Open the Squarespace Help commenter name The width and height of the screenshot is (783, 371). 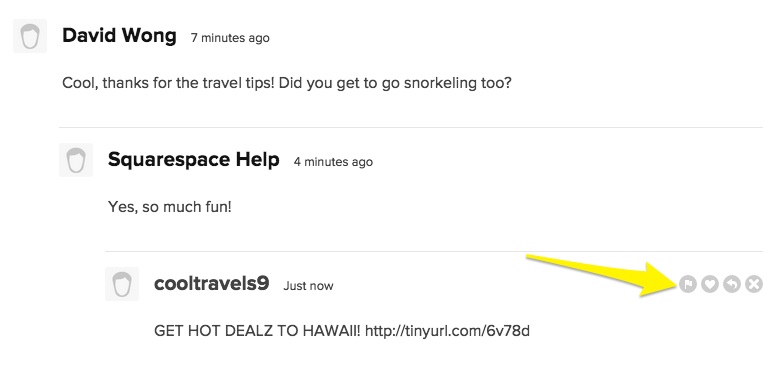tap(194, 160)
